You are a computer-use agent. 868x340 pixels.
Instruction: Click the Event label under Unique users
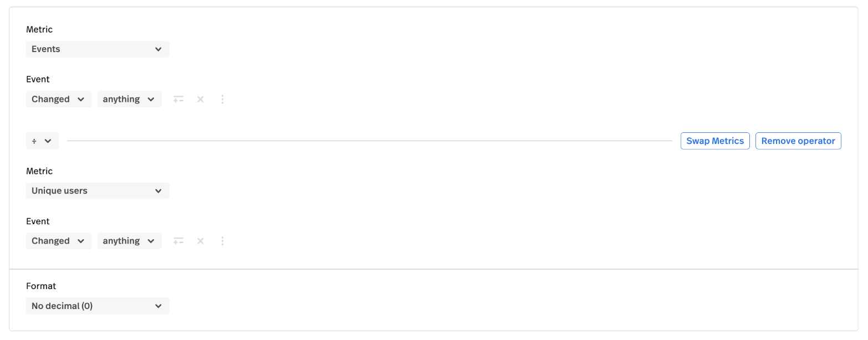click(38, 221)
